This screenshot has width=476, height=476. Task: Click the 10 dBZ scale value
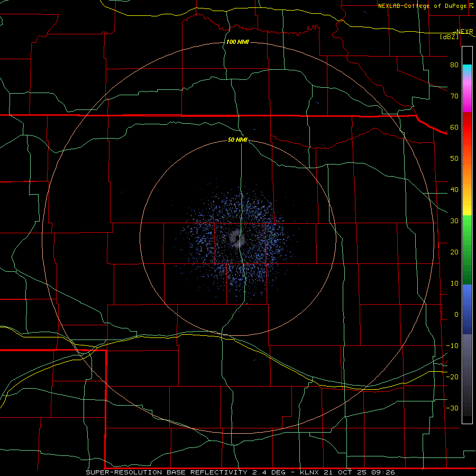pos(454,283)
